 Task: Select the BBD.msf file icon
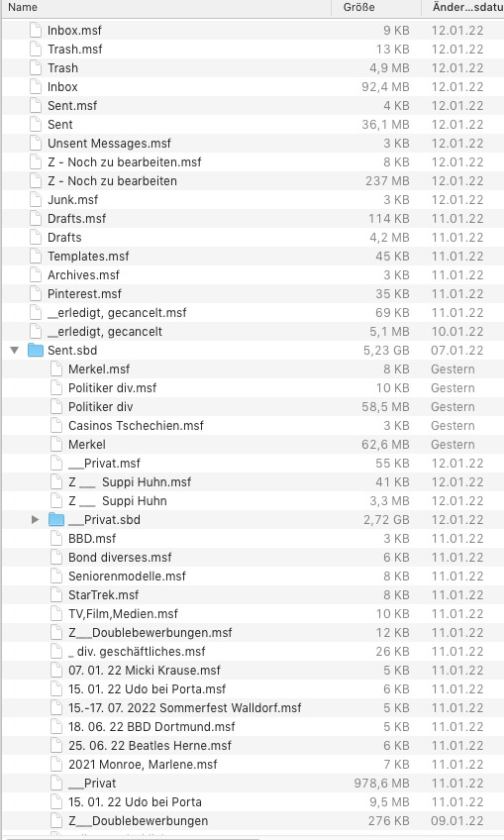click(x=56, y=539)
